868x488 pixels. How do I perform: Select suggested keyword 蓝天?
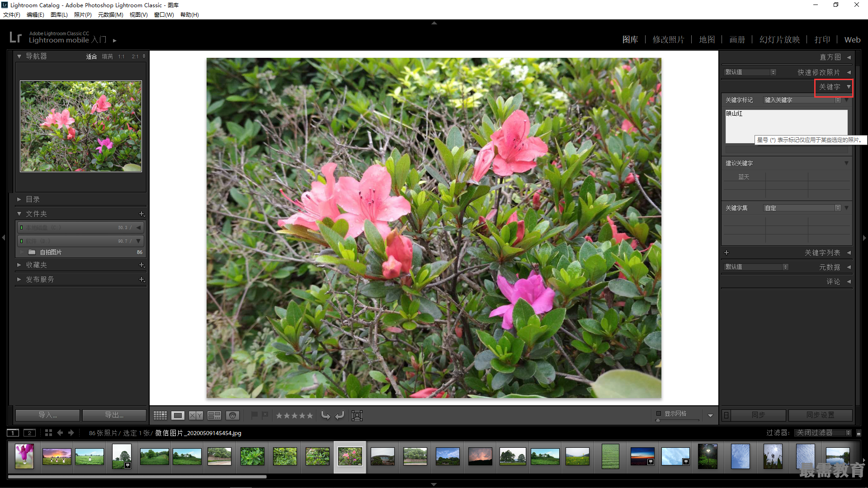click(744, 177)
